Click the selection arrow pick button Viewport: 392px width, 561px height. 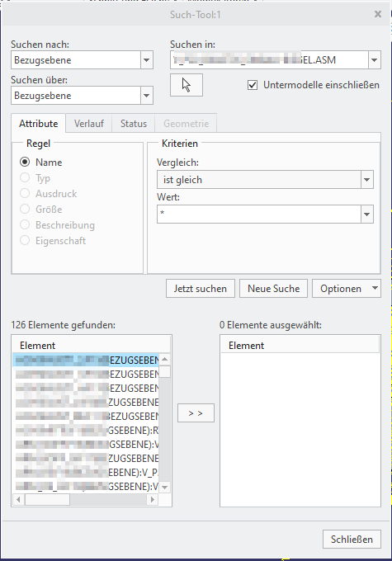tap(187, 85)
